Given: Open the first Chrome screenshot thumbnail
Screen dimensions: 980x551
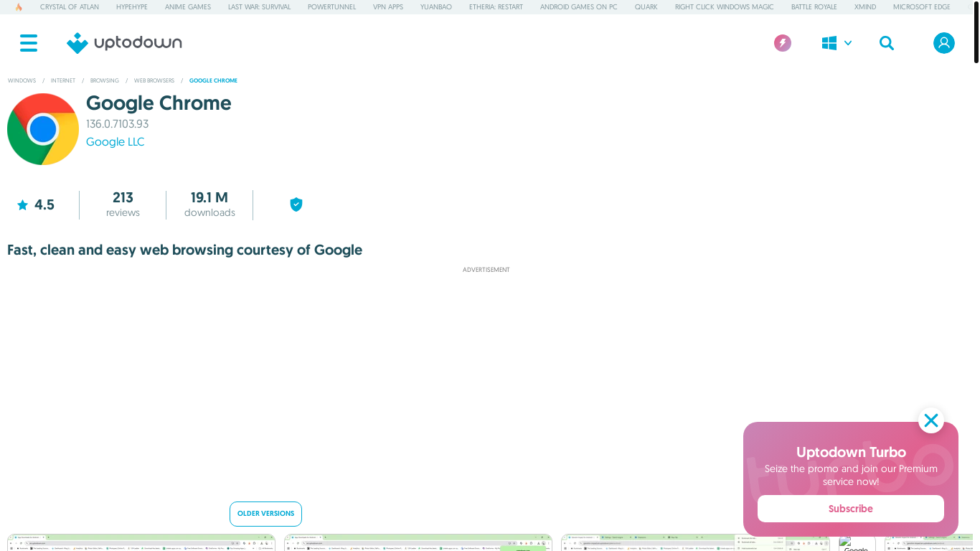Looking at the screenshot, I should pyautogui.click(x=141, y=542).
